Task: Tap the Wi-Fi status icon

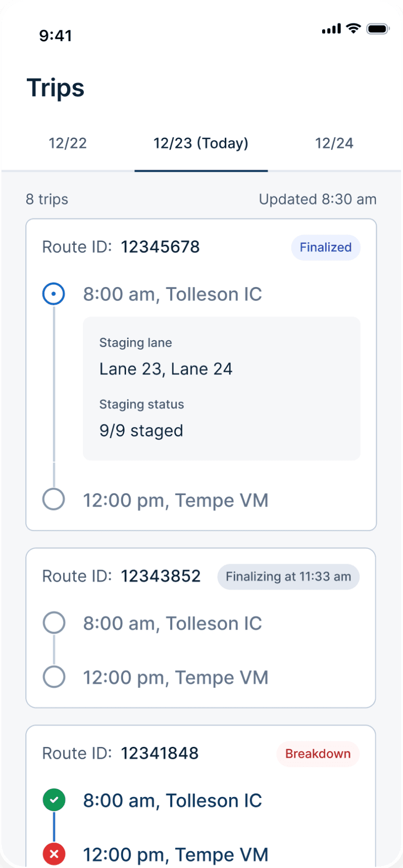Action: (353, 29)
